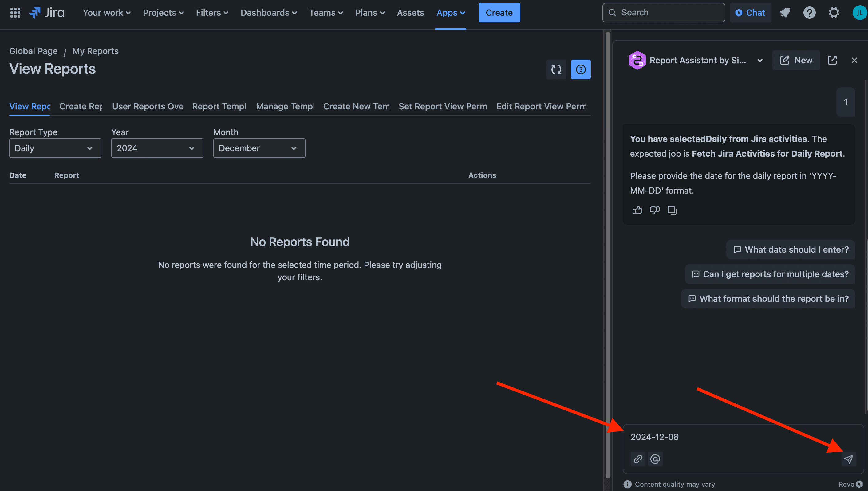Expand the Plans menu
This screenshot has height=491, width=868.
tap(370, 13)
